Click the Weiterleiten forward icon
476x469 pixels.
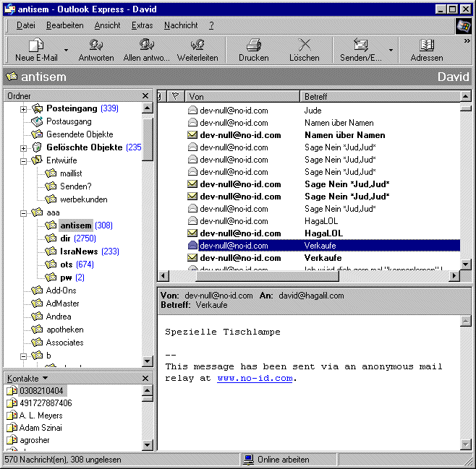coord(197,46)
